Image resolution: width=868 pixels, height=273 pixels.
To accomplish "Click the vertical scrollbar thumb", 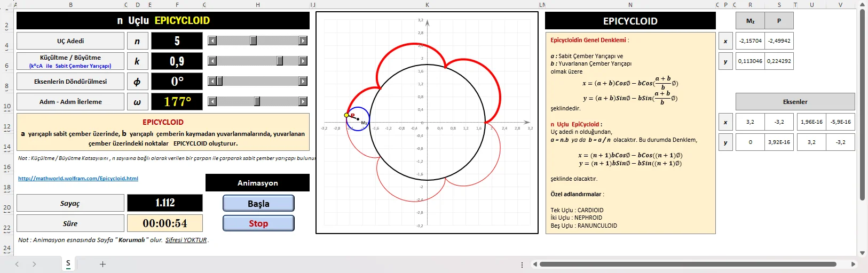I will [x=863, y=105].
